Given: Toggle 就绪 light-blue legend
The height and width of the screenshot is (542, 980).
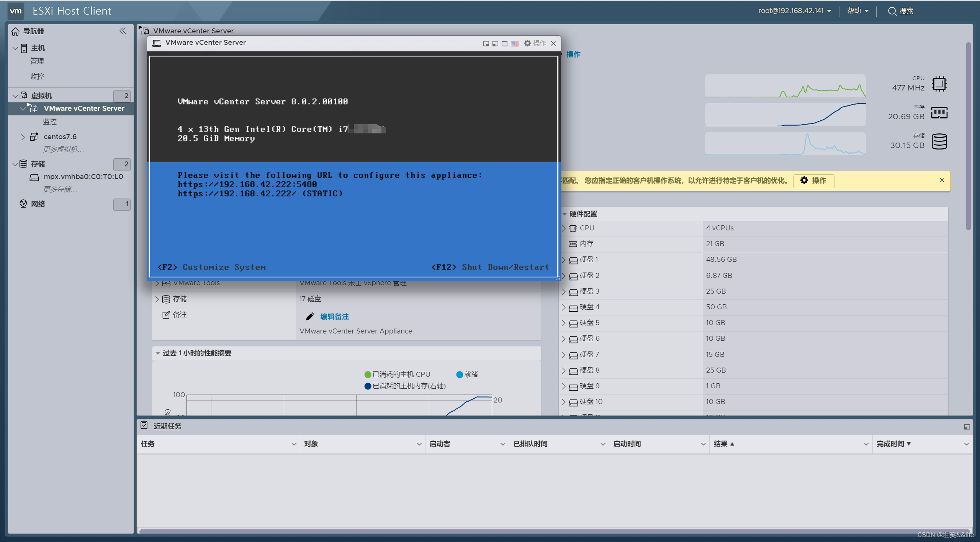Looking at the screenshot, I should point(467,374).
